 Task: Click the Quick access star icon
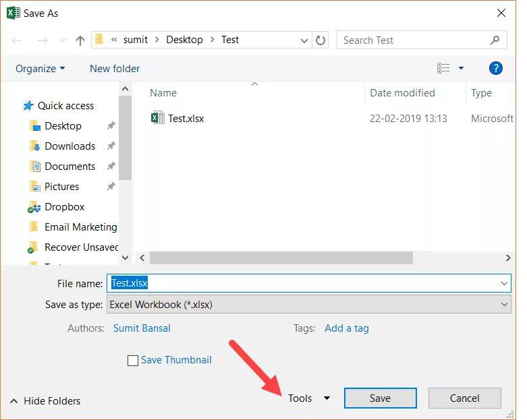point(28,106)
